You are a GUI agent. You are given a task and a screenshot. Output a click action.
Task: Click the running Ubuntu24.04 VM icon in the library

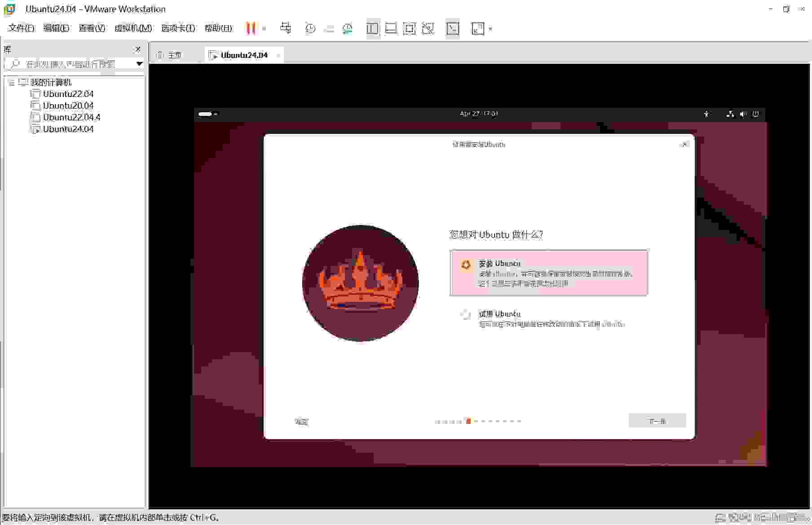pos(35,129)
